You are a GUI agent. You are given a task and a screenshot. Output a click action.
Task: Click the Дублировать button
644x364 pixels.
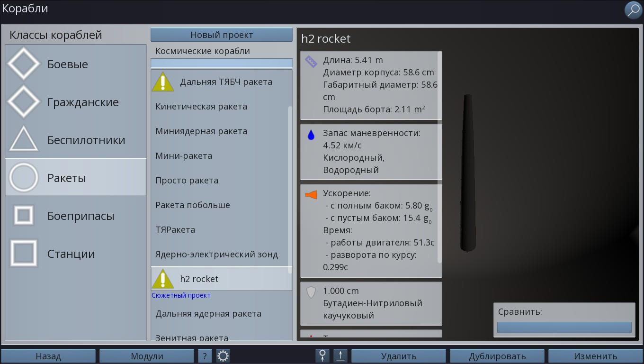pos(497,356)
